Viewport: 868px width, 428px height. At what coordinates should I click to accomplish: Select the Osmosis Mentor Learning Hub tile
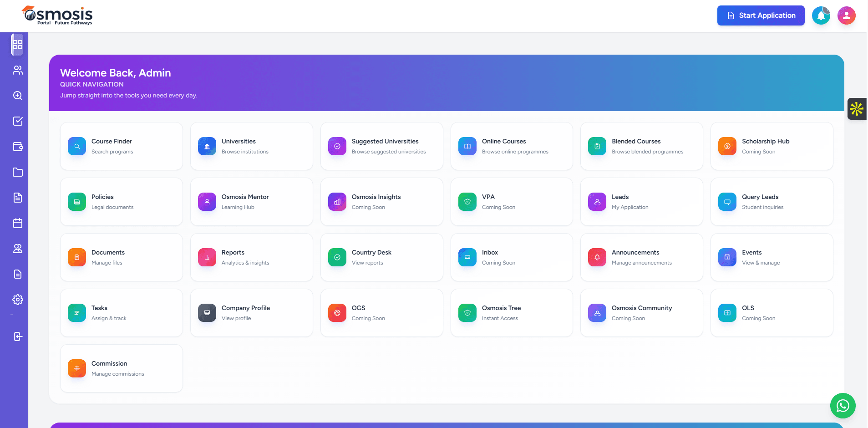[251, 202]
